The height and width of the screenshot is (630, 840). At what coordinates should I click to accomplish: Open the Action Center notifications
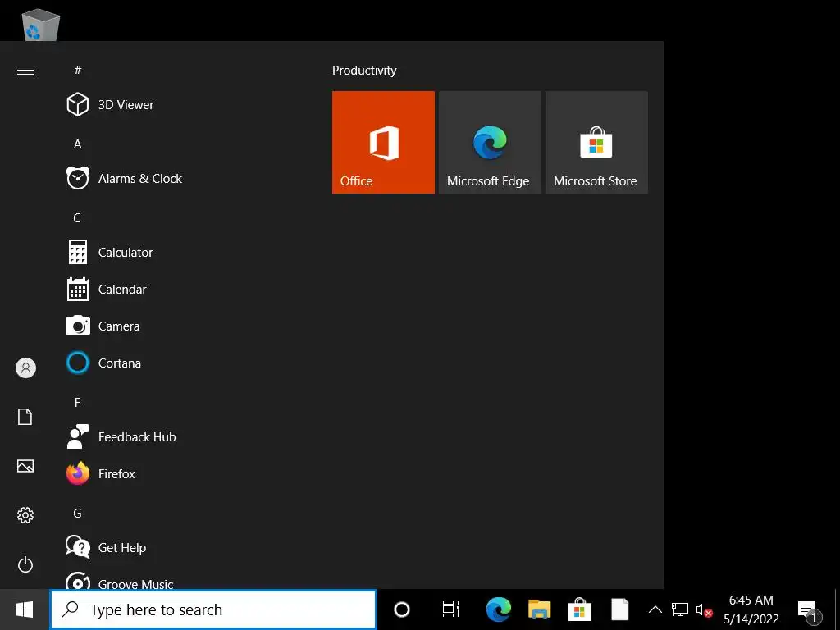click(810, 610)
